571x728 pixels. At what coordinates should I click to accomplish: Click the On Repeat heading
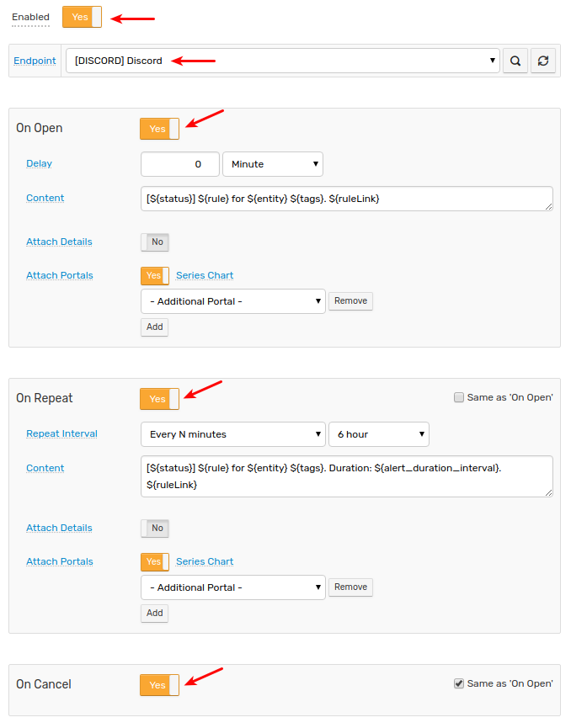[x=45, y=398]
